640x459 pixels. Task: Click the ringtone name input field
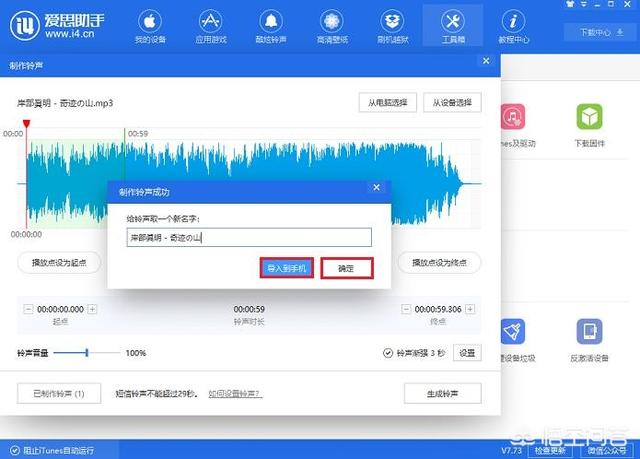click(x=249, y=237)
